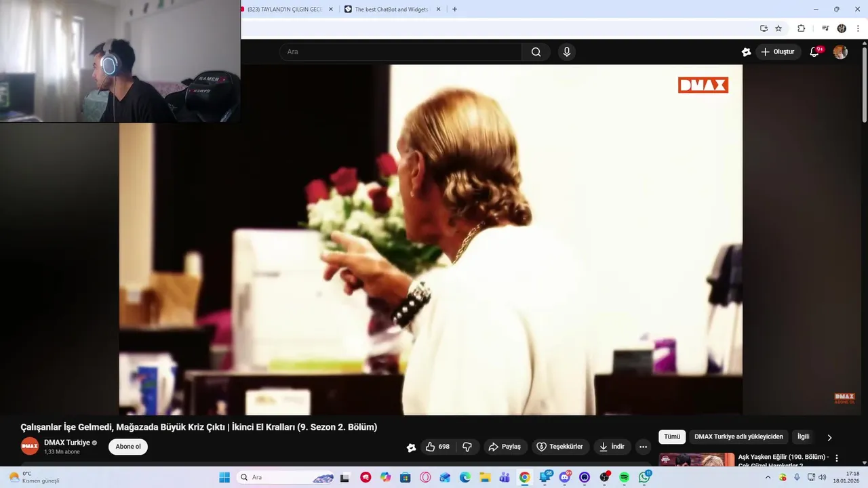
Task: Open WhatsApp from the taskbar
Action: (644, 477)
